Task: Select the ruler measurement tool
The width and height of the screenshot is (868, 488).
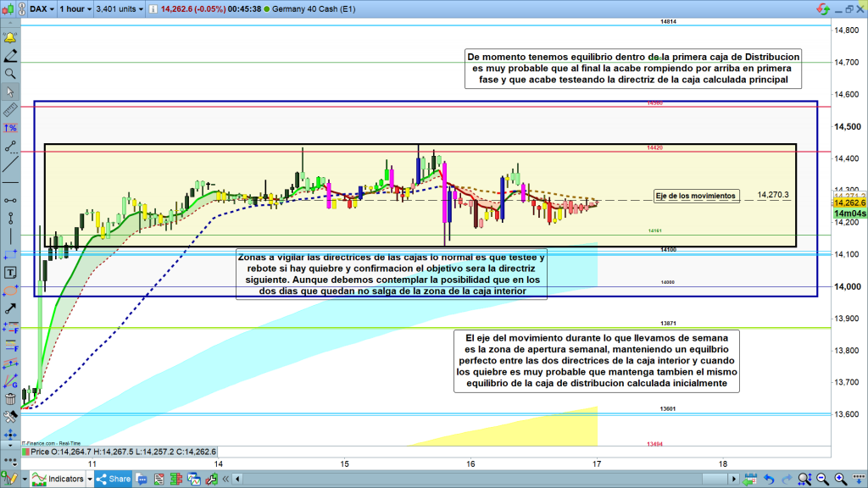Action: point(10,109)
